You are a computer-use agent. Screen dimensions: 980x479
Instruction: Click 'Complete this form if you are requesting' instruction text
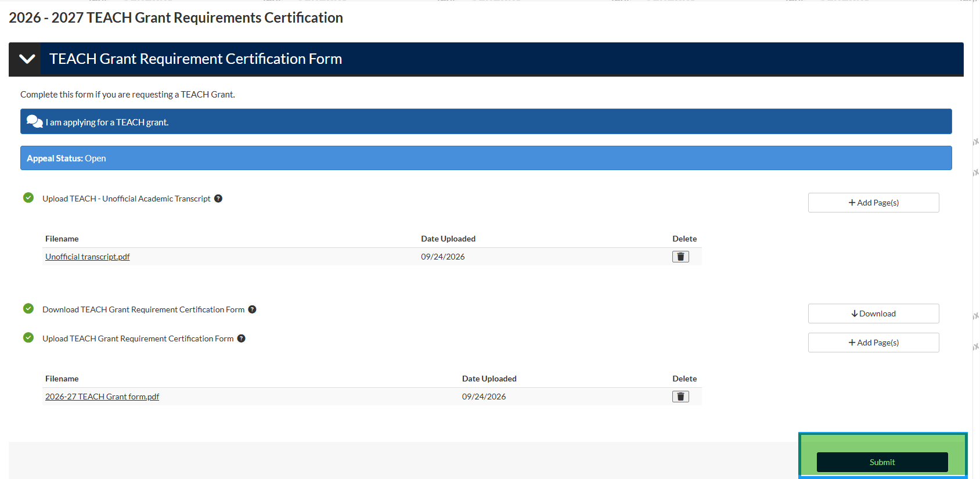pyautogui.click(x=128, y=95)
